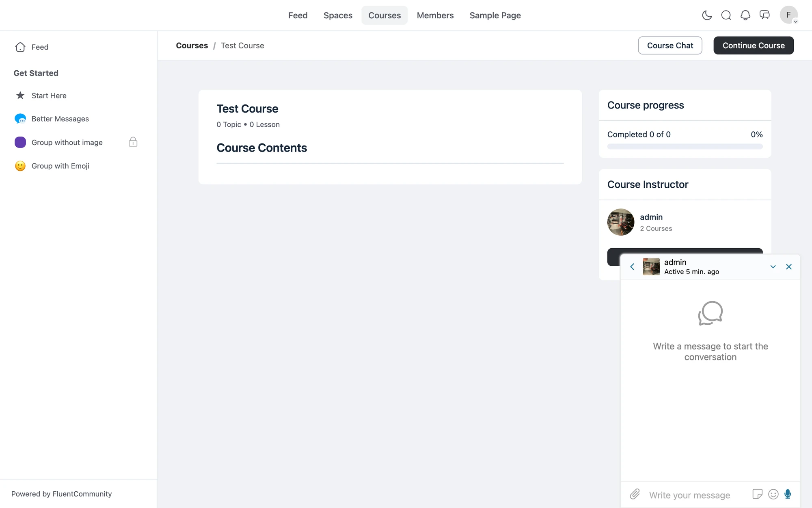Click sidebar Feed link

pyautogui.click(x=40, y=47)
